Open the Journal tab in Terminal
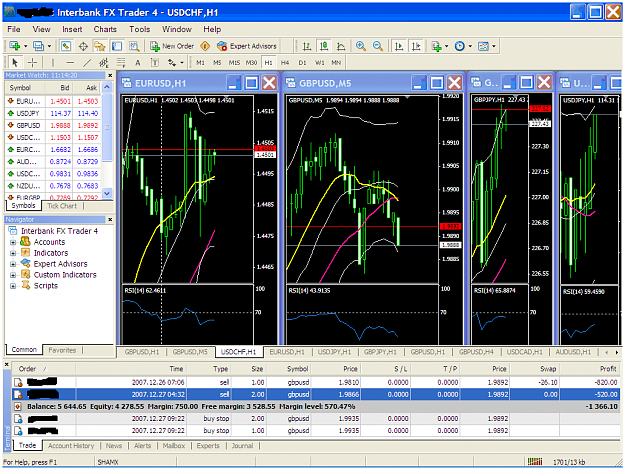This screenshot has height=470, width=625. pyautogui.click(x=242, y=446)
